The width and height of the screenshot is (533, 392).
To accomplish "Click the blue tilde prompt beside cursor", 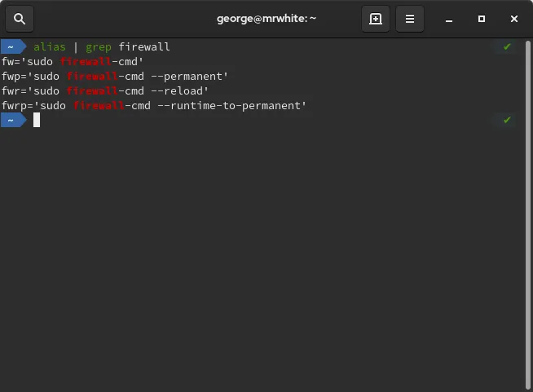I will click(x=11, y=120).
